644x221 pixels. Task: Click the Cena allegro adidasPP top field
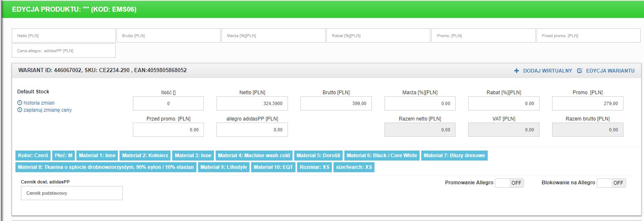coord(64,51)
